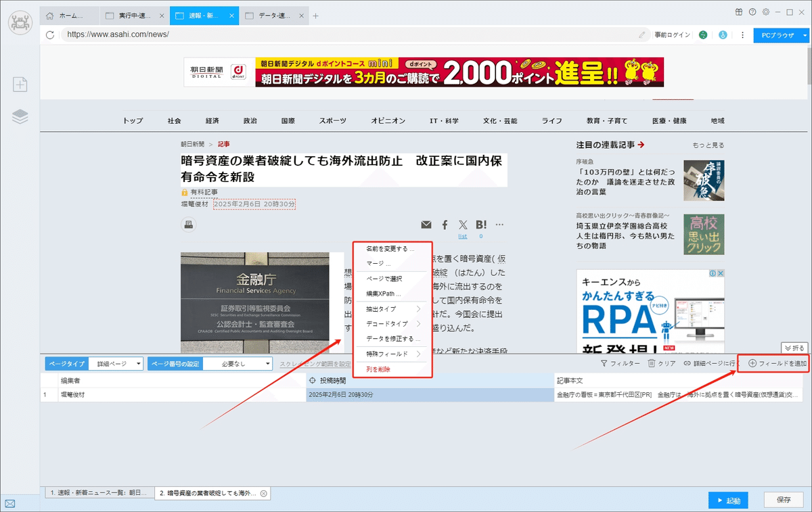
Task: Open the mail envelope icon at bottom left
Action: point(10,503)
